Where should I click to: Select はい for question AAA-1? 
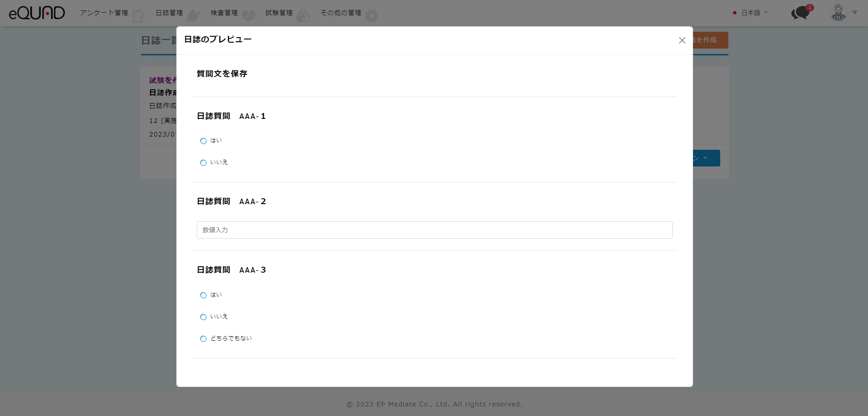coord(204,141)
